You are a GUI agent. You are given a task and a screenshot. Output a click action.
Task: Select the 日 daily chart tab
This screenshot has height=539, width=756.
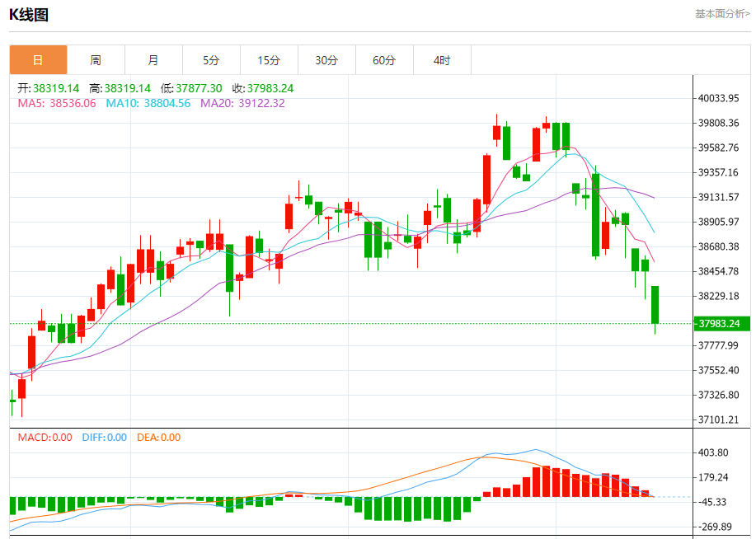38,60
